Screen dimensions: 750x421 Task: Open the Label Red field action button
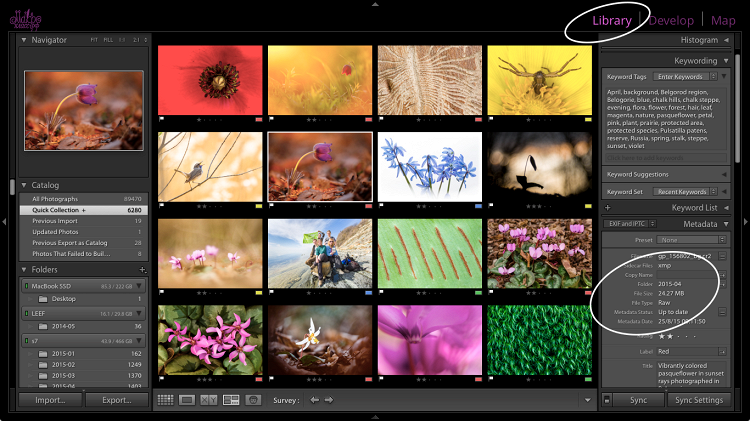[x=722, y=352]
